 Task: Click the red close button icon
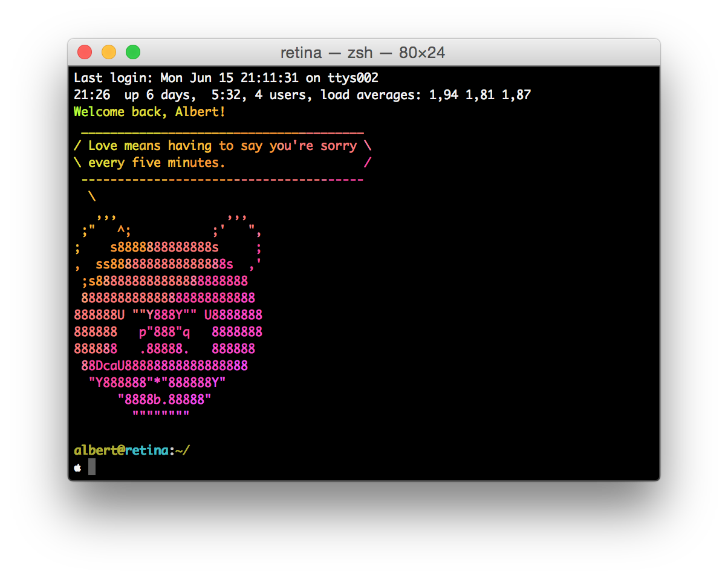tap(85, 53)
